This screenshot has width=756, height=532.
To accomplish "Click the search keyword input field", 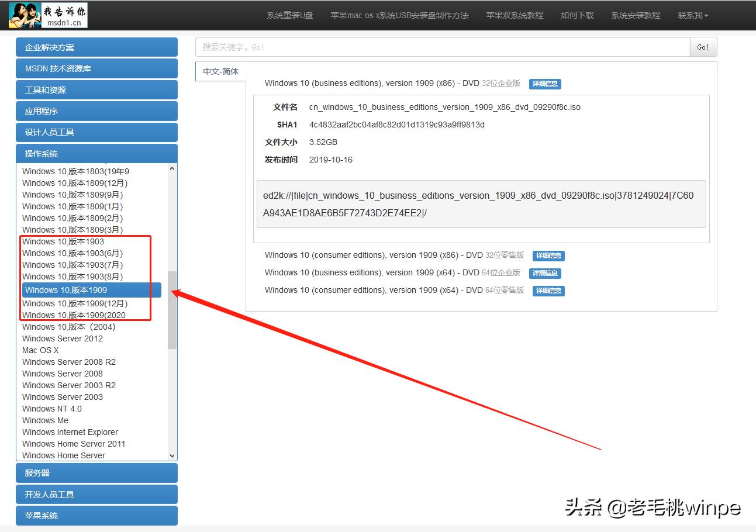I will (443, 47).
